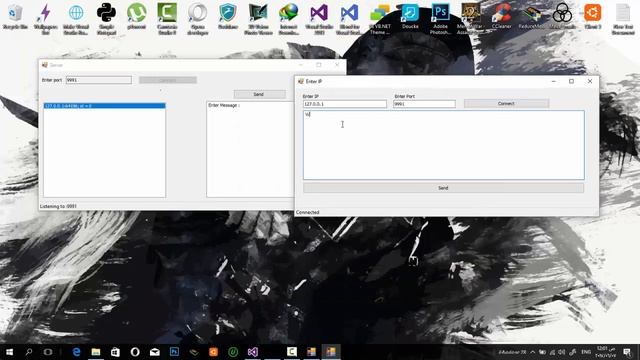
Task: Open the Adobe Photoshop desktop shortcut
Action: [440, 18]
